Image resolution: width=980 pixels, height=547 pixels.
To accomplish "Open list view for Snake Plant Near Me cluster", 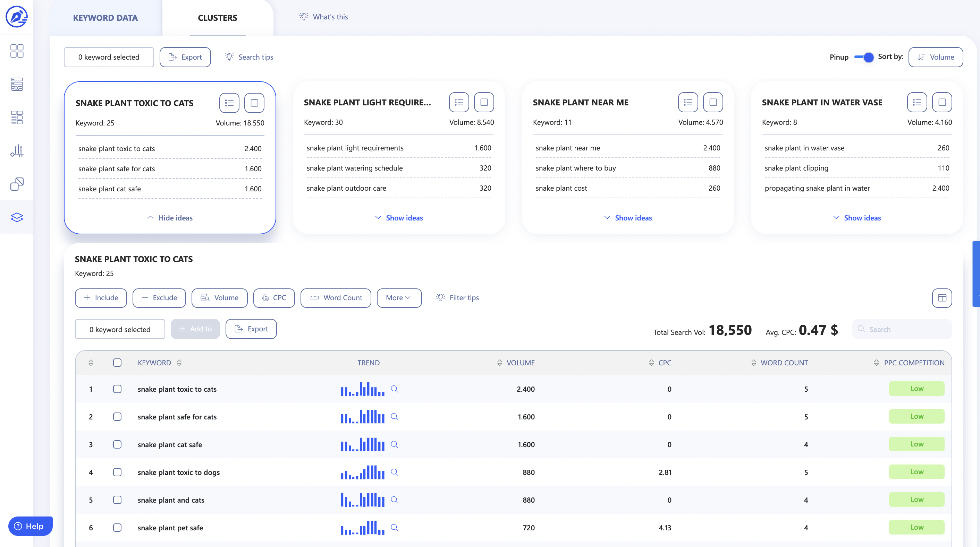I will pyautogui.click(x=687, y=102).
